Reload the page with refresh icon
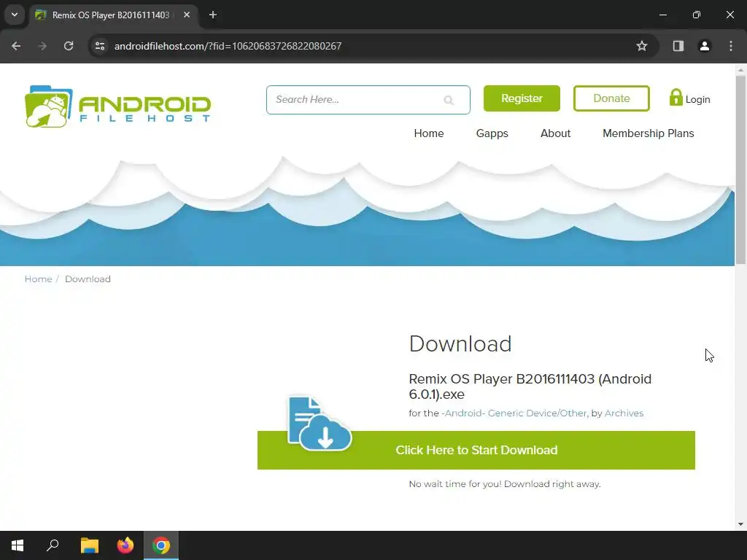Screen dimensions: 747x560 click(x=69, y=46)
